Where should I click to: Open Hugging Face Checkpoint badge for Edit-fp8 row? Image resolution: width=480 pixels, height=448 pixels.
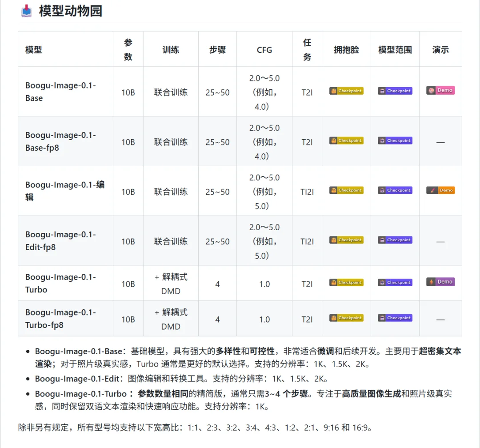pos(346,240)
